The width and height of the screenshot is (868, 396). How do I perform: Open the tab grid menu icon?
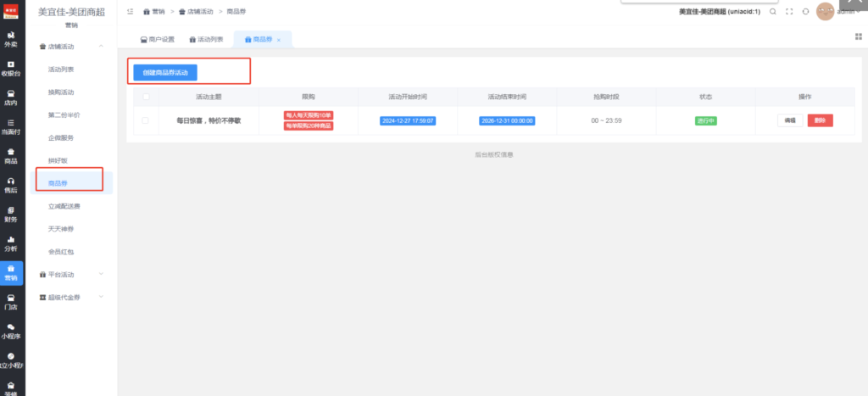coord(859,36)
